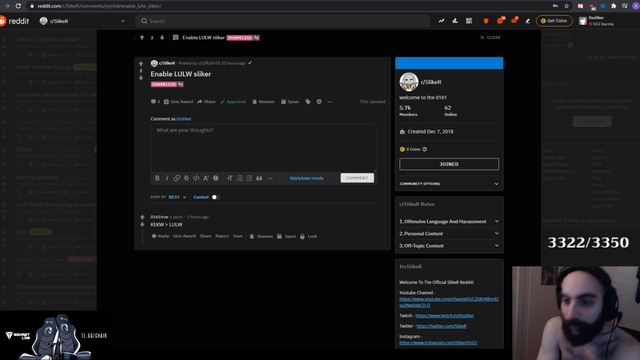Switch the editor to Markdown mode
This screenshot has width=640, height=360.
307,178
